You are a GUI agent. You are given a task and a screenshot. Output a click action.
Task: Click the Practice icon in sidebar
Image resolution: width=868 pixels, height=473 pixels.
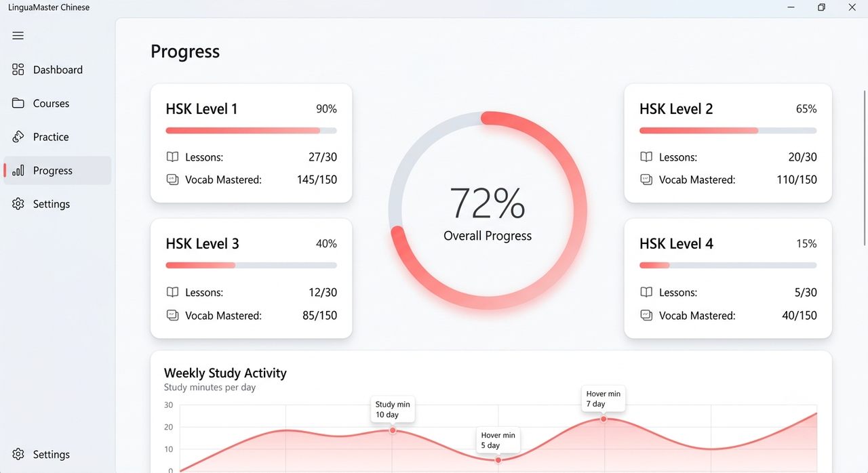coord(18,137)
